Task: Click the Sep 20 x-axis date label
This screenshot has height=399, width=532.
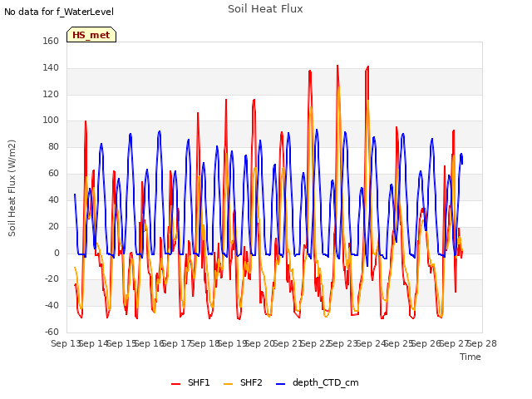Action: click(x=260, y=343)
